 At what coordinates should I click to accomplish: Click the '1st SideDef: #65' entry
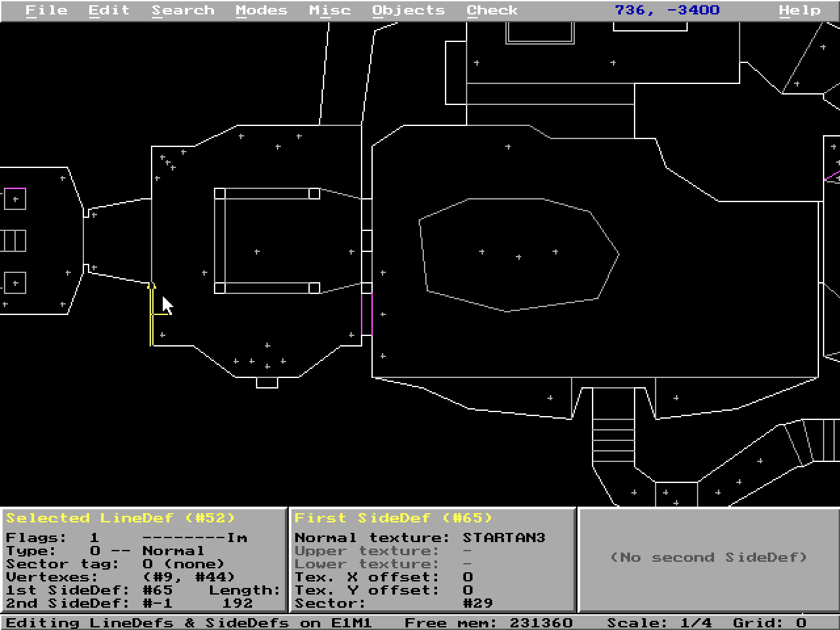(89, 590)
